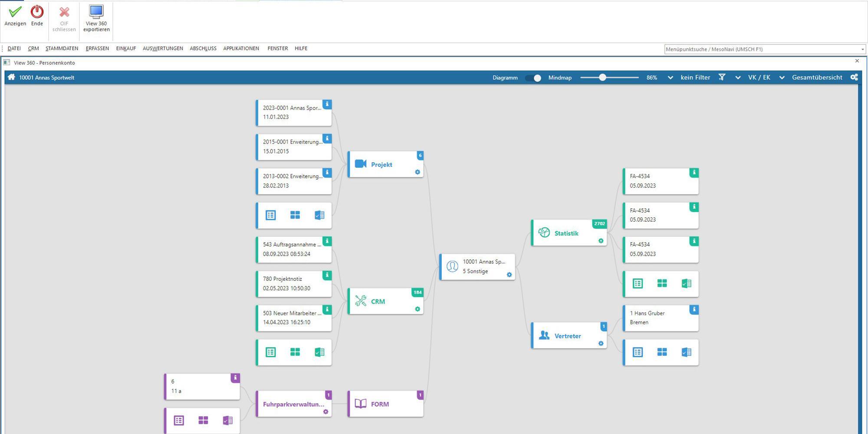Open info badge on 543 Auftragsannahme card
Viewport: 868px width, 434px height.
click(327, 241)
